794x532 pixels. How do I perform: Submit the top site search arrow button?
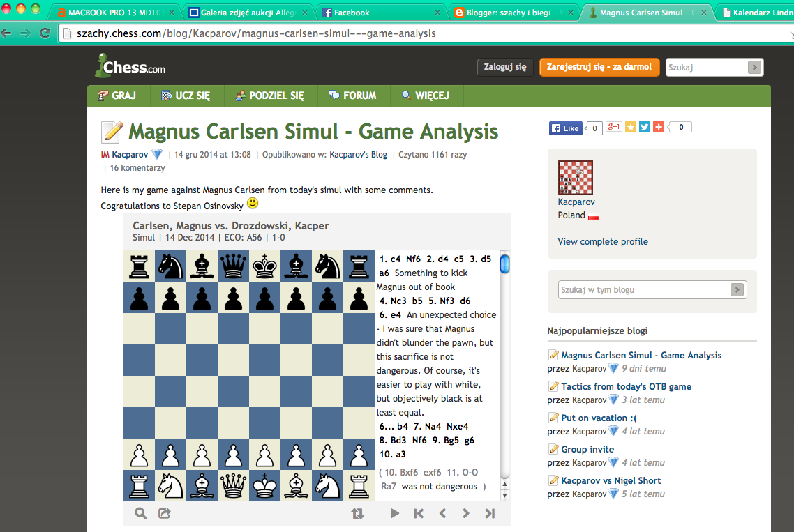pos(754,68)
